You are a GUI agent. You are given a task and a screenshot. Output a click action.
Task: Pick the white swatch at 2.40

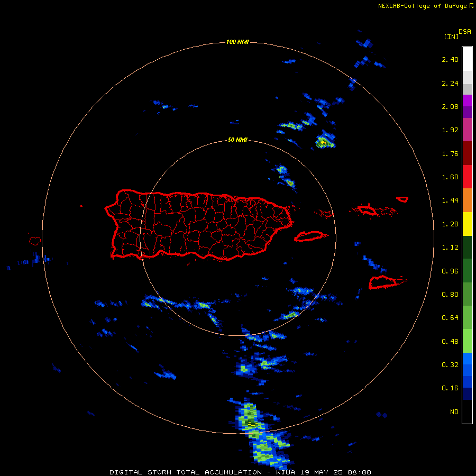coord(467,59)
